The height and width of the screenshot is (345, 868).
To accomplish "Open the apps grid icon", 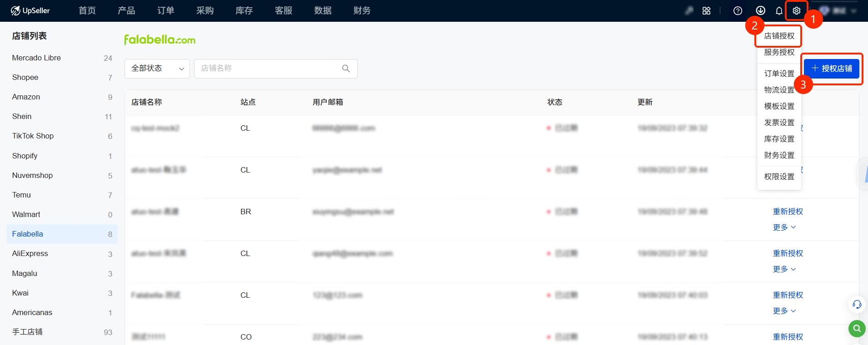I will pos(707,11).
